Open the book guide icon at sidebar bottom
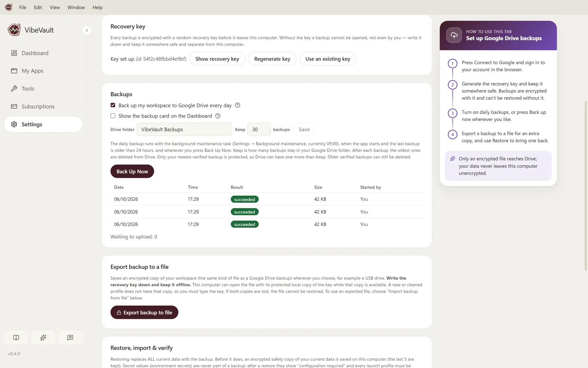 click(x=16, y=338)
